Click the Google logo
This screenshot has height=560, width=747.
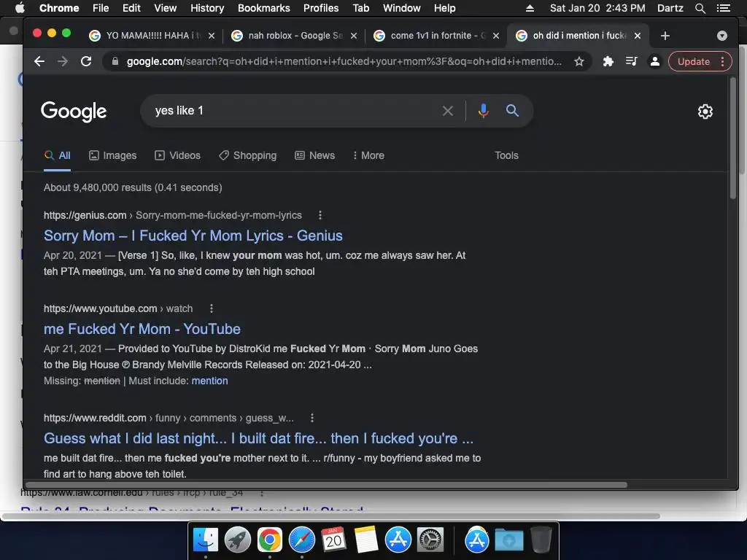pos(74,112)
